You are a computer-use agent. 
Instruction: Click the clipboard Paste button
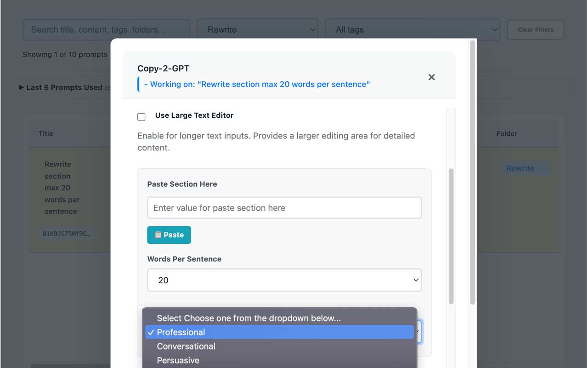point(169,235)
